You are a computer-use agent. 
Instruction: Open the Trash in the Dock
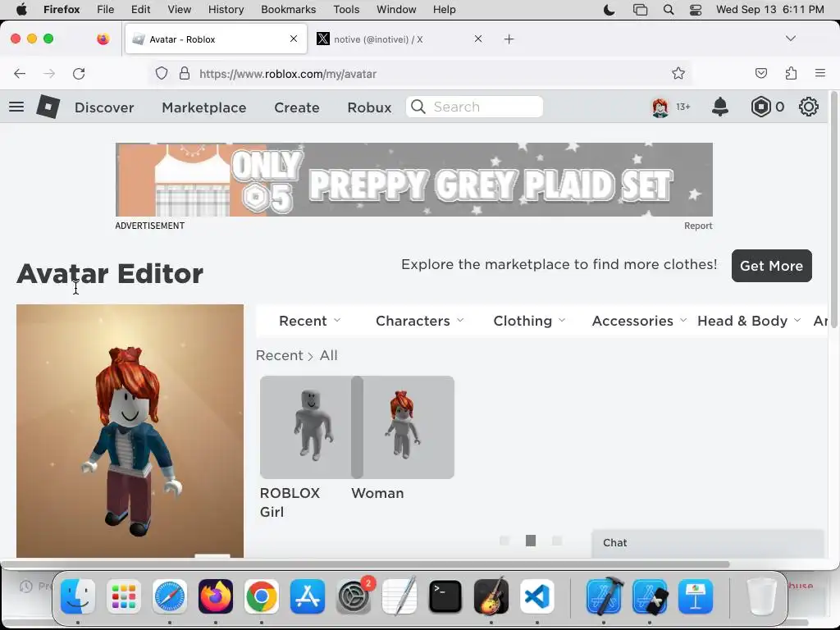click(x=761, y=596)
